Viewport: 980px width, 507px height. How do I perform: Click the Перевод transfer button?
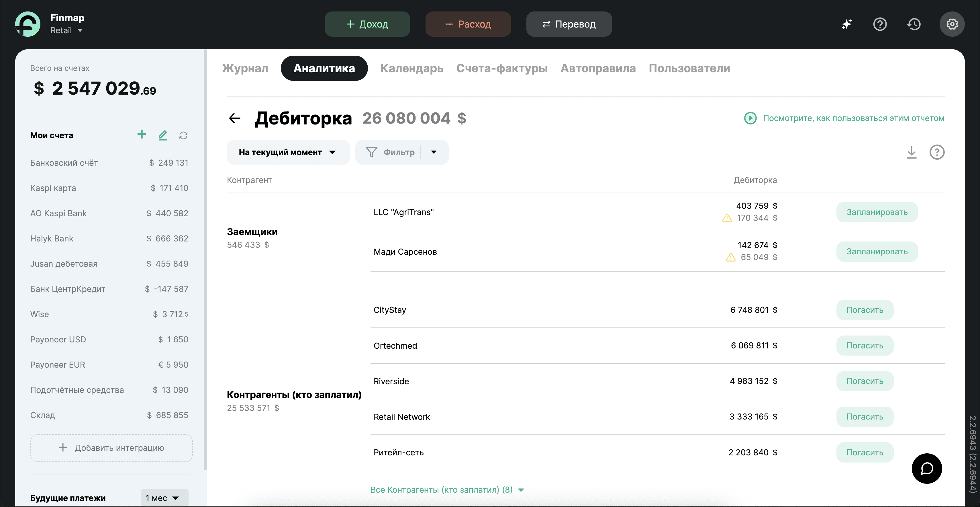pos(569,24)
